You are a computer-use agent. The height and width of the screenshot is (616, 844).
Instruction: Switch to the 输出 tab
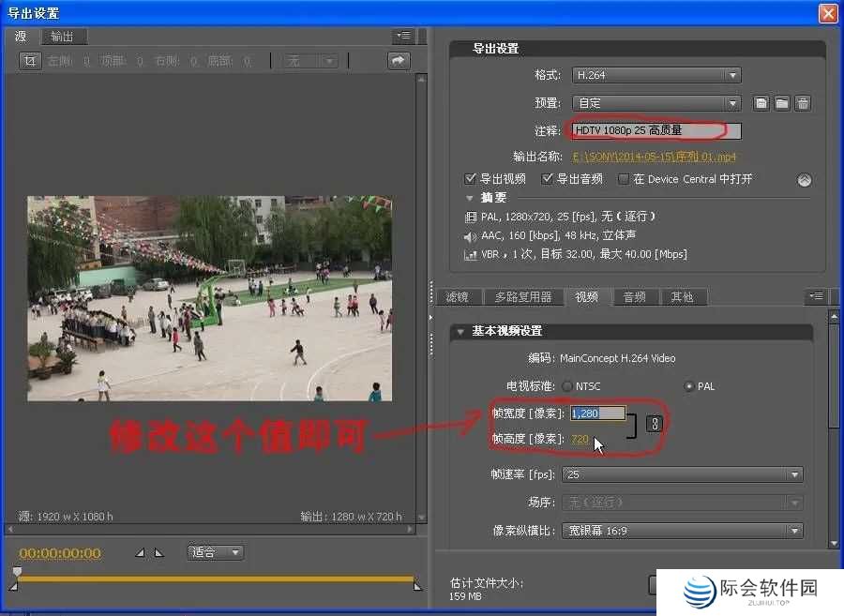coord(63,37)
